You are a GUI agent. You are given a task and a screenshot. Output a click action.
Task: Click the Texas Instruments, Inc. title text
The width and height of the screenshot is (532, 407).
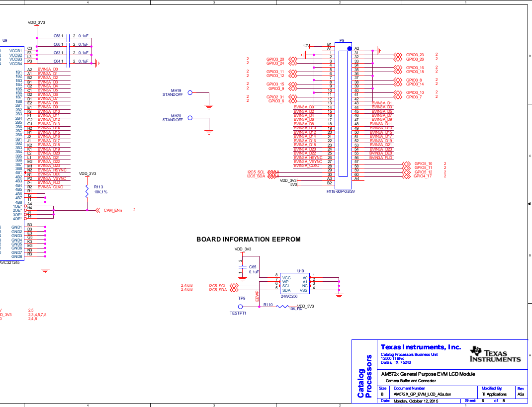(x=421, y=347)
